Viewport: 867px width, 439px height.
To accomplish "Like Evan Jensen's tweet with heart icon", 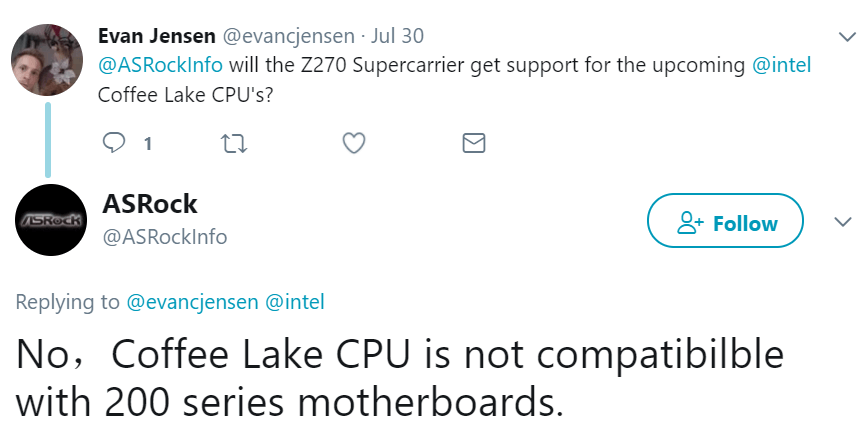I will [x=354, y=143].
